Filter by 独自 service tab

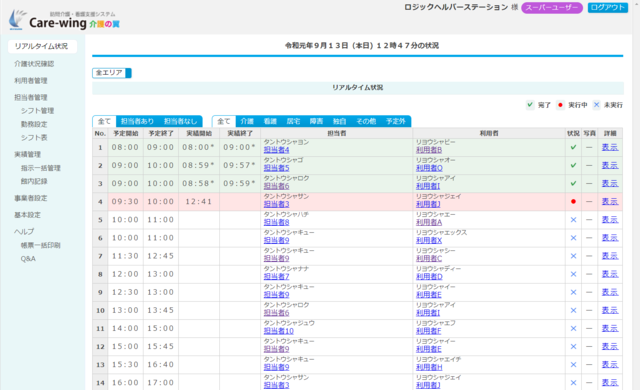coord(340,121)
